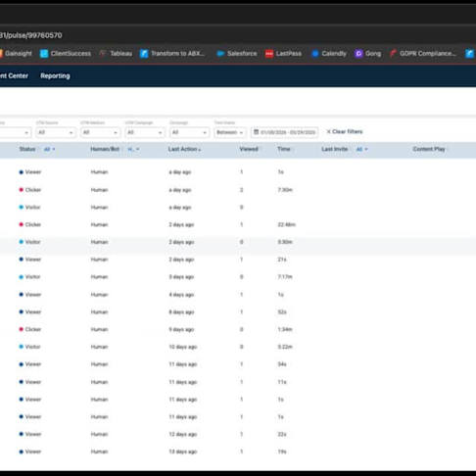Open the Tableau bookmark
Screen dimensions: 476x476
(116, 54)
